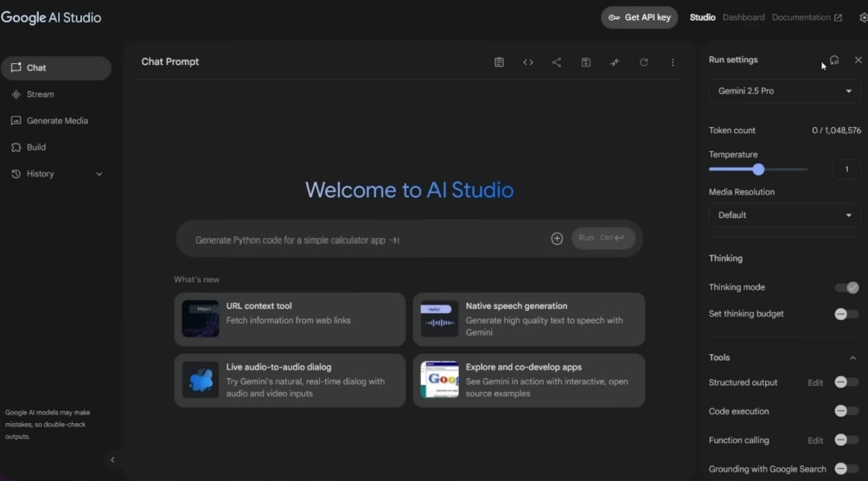Click the Build puzzle icon

coord(16,147)
